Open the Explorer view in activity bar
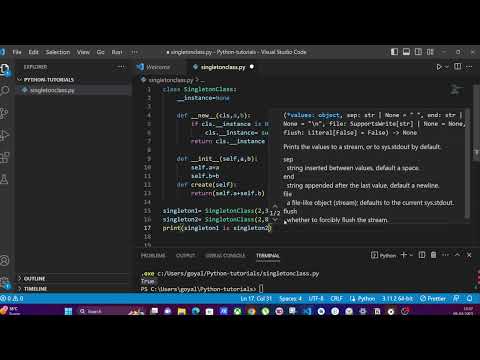The image size is (480, 360). click(5, 69)
